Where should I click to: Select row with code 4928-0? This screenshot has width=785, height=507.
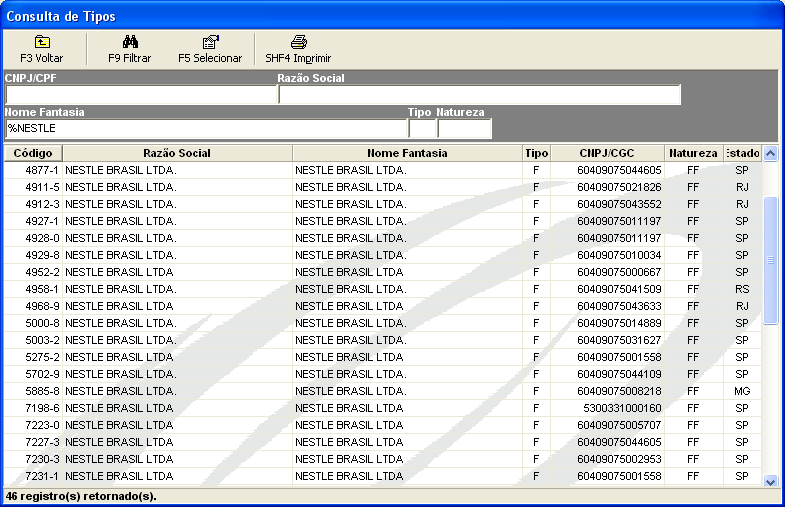pyautogui.click(x=382, y=238)
